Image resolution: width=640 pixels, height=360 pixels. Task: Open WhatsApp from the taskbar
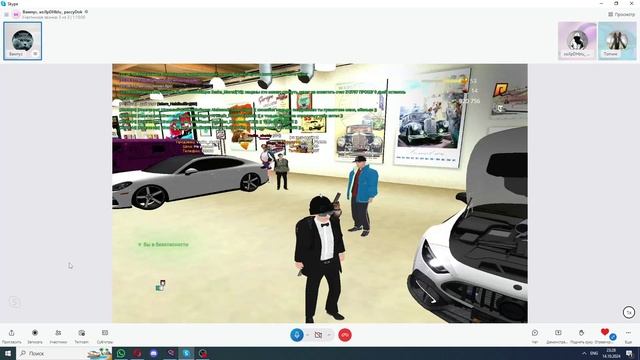pyautogui.click(x=121, y=353)
